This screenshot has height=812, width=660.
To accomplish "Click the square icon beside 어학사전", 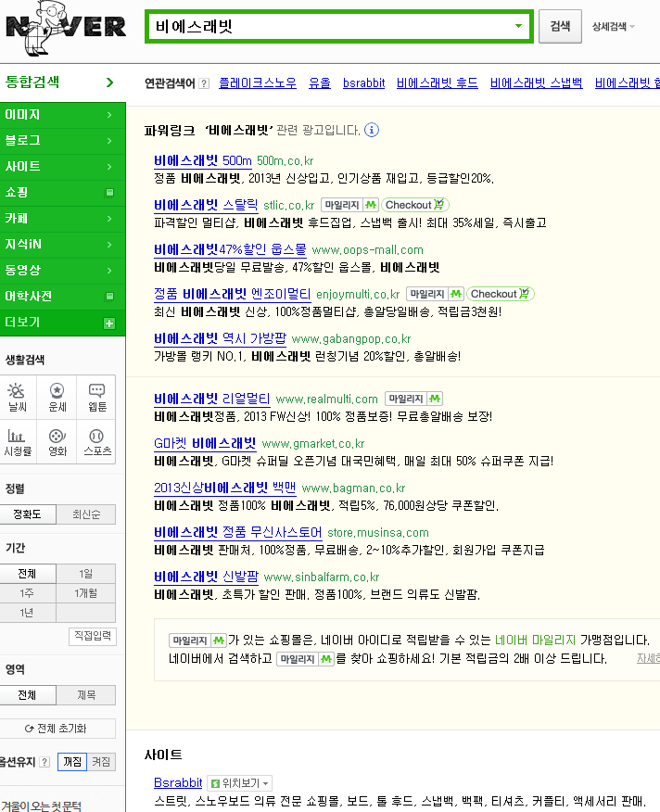I will click(109, 297).
